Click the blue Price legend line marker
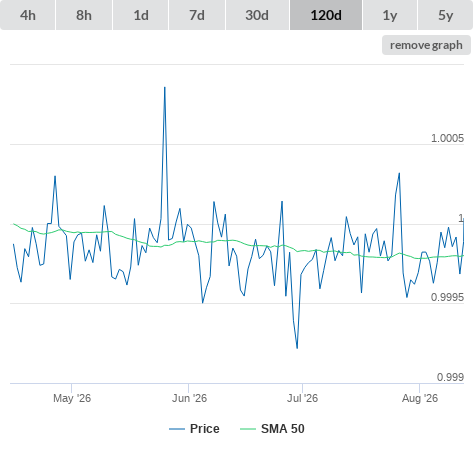The width and height of the screenshot is (474, 455). [177, 429]
